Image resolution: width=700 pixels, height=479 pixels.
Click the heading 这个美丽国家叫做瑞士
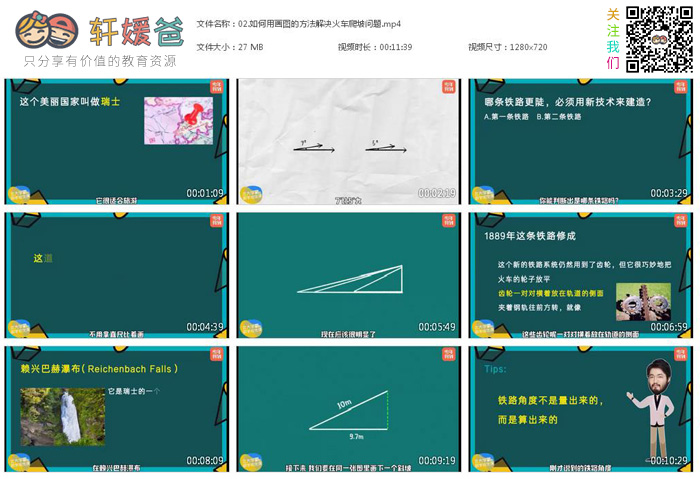tap(70, 101)
